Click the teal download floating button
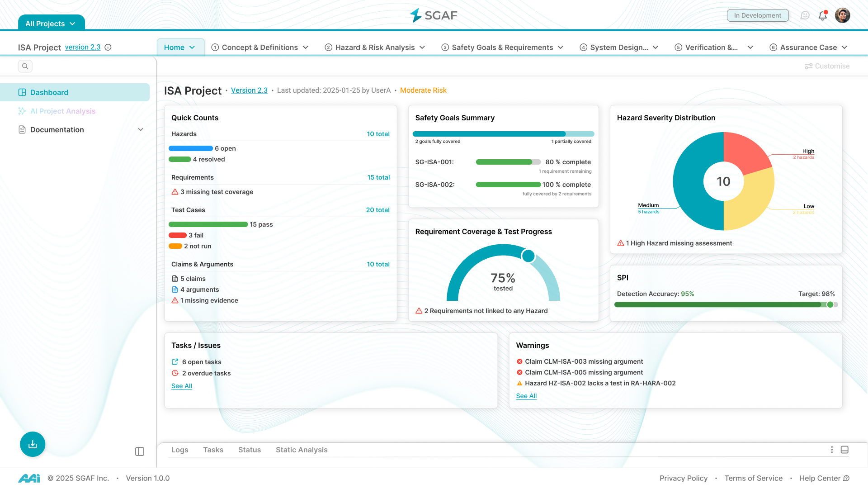Viewport: 868px width, 489px height. coord(33,444)
